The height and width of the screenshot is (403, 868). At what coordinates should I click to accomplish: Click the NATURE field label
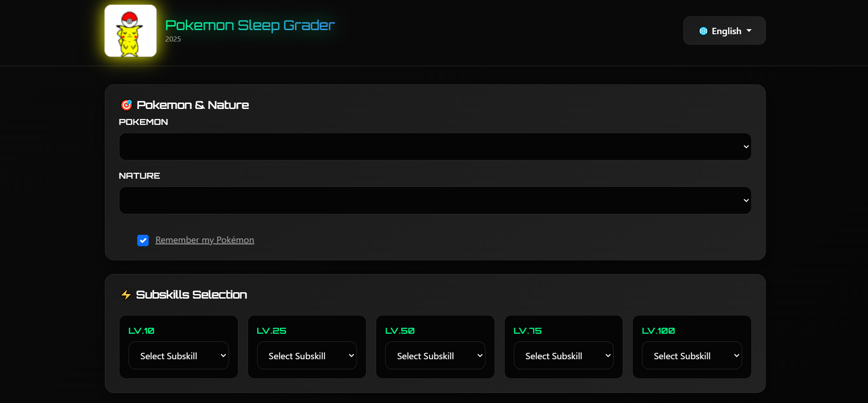tap(139, 176)
